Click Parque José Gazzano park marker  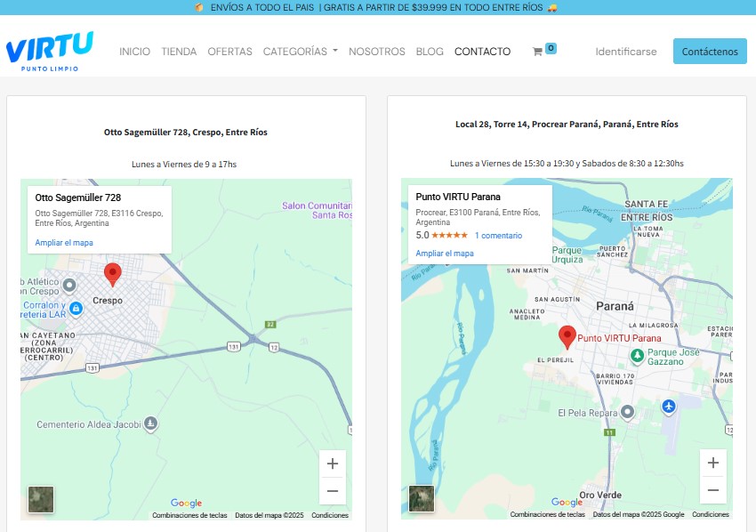click(637, 356)
